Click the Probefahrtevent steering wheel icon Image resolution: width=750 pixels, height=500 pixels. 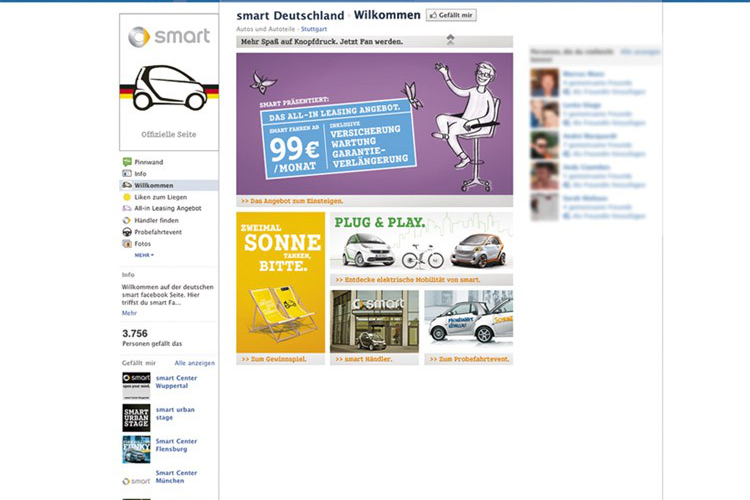click(127, 232)
